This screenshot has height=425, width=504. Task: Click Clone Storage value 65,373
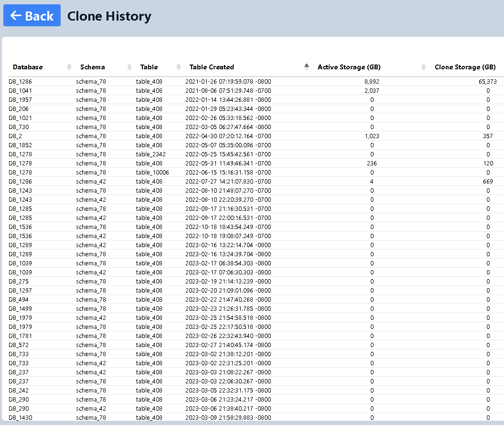tap(488, 82)
